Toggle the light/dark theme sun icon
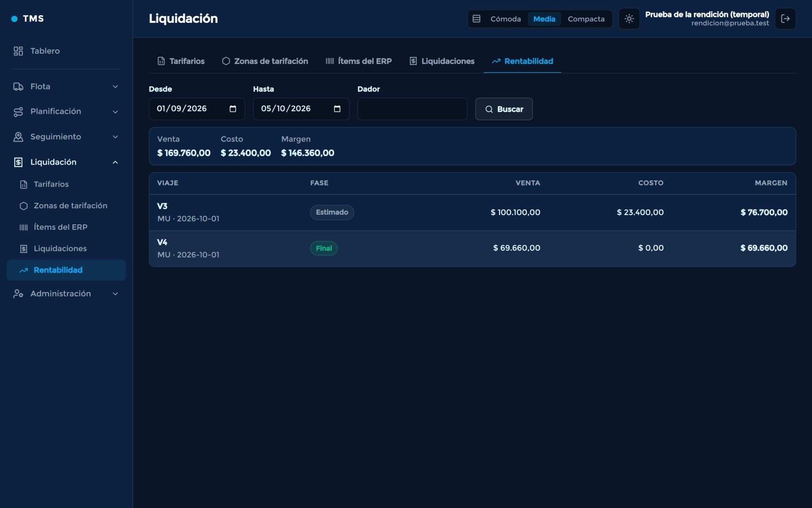The height and width of the screenshot is (508, 812). tap(629, 19)
